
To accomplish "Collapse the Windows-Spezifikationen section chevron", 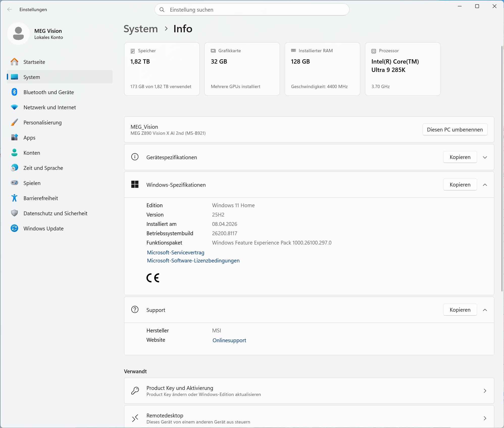I will pos(485,185).
